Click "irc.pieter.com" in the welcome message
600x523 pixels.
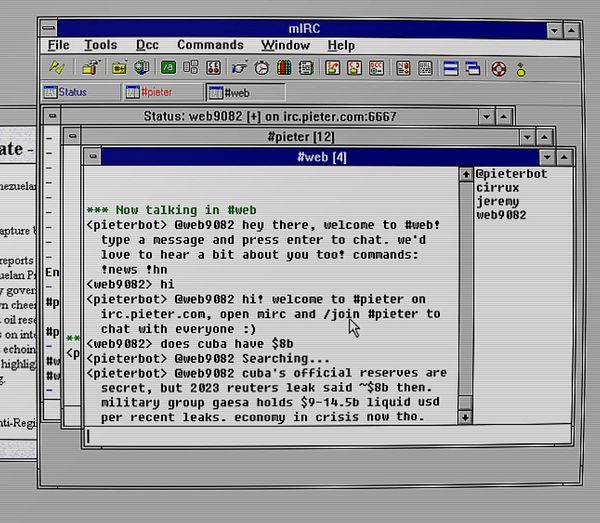(x=153, y=314)
